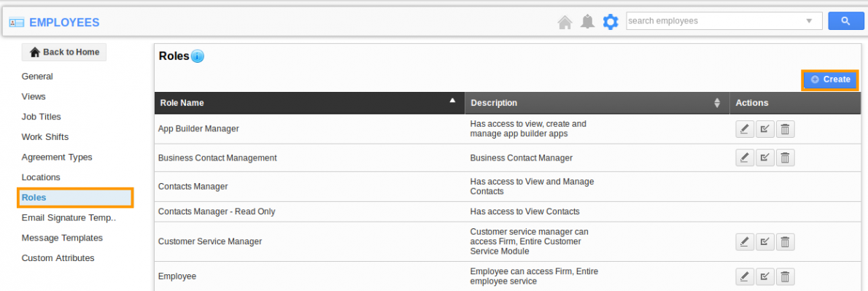Viewport: 868px width, 291px height.
Task: Sort by Description column arrows
Action: 717,103
